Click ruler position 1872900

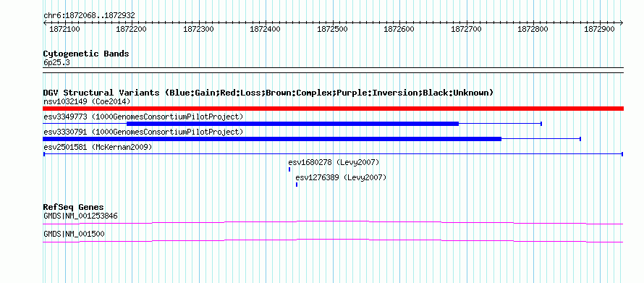[601, 29]
